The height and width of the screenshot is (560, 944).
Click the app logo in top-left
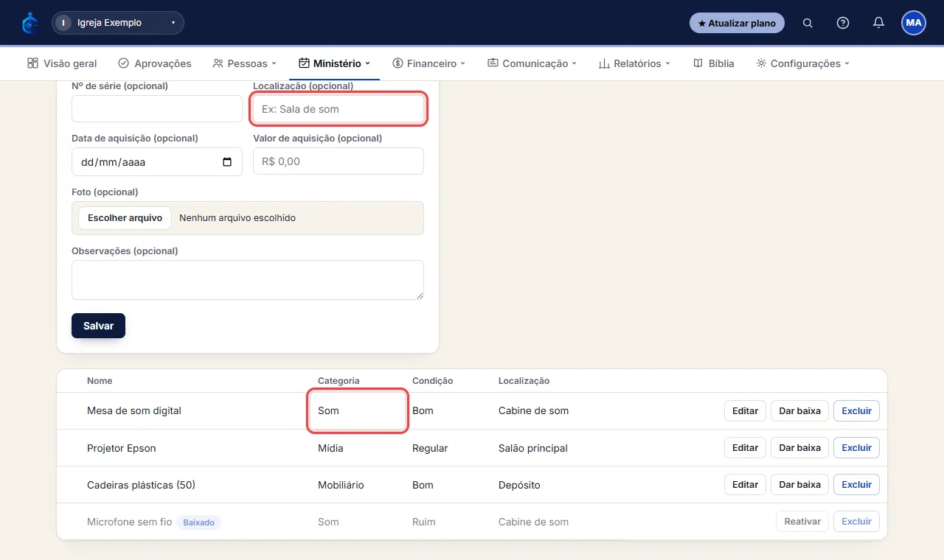(x=29, y=23)
